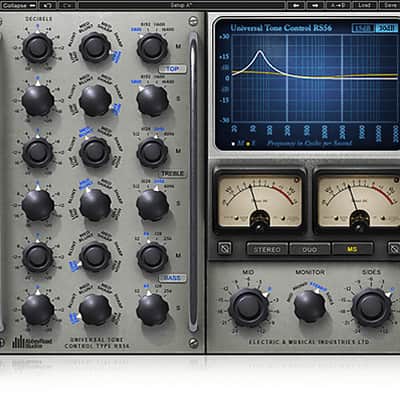Click the Undo arrow in the top bar

(47, 5)
